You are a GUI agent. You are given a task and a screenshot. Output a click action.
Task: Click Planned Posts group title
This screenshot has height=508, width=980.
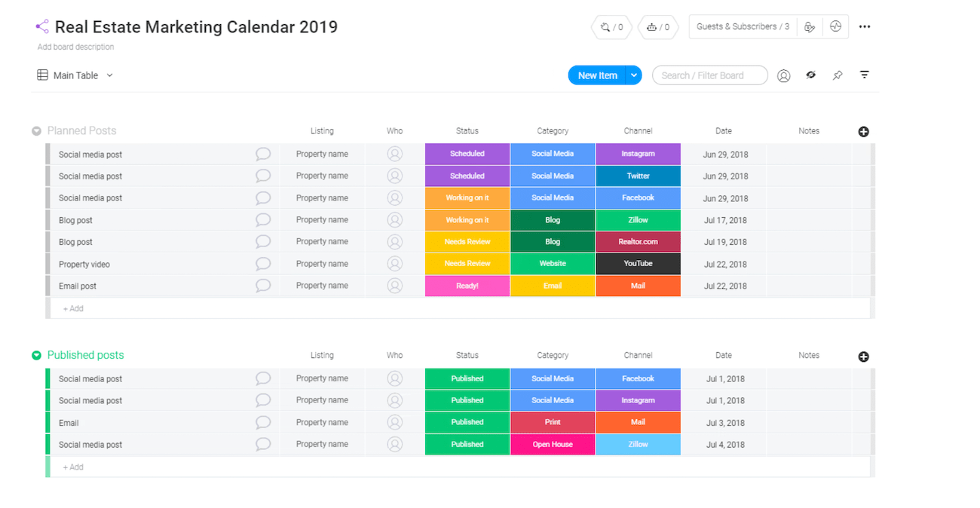[81, 131]
